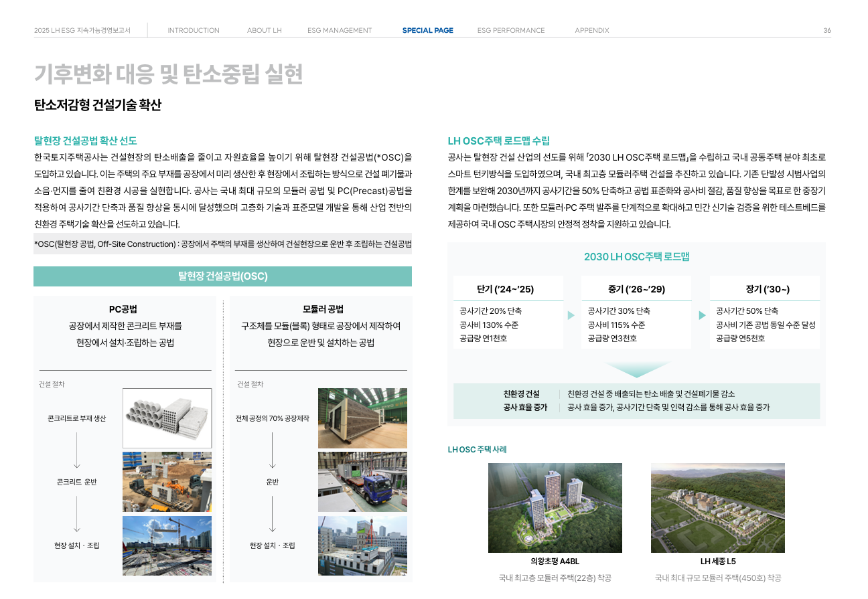The image size is (868, 599).
Task: Open the 의왕초평 A4BL aerial rendering
Action: [555, 508]
